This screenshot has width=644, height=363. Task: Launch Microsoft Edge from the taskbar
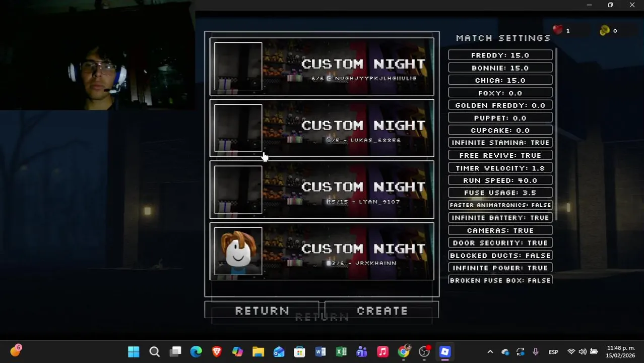(196, 352)
